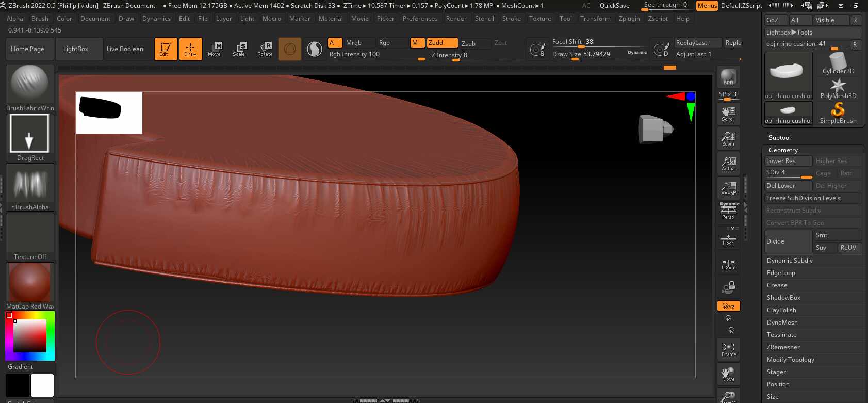
Task: Open the Stroke menu
Action: click(x=511, y=19)
